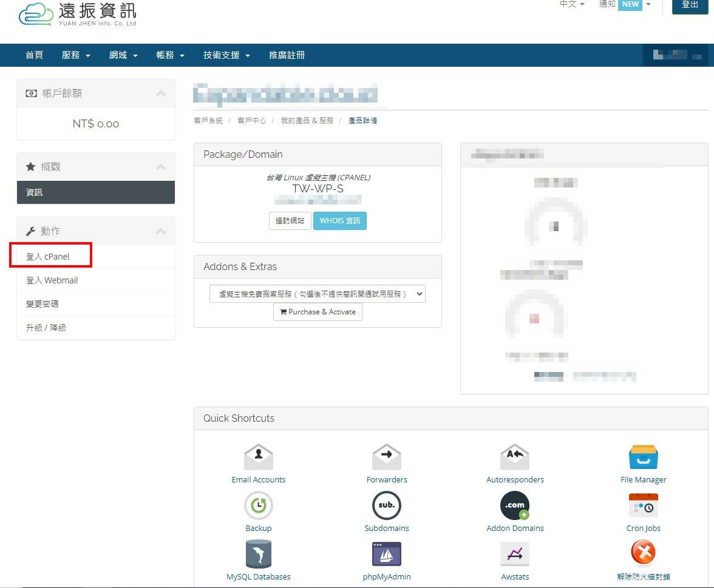
Task: Open the MySQL Databases icon
Action: click(258, 554)
